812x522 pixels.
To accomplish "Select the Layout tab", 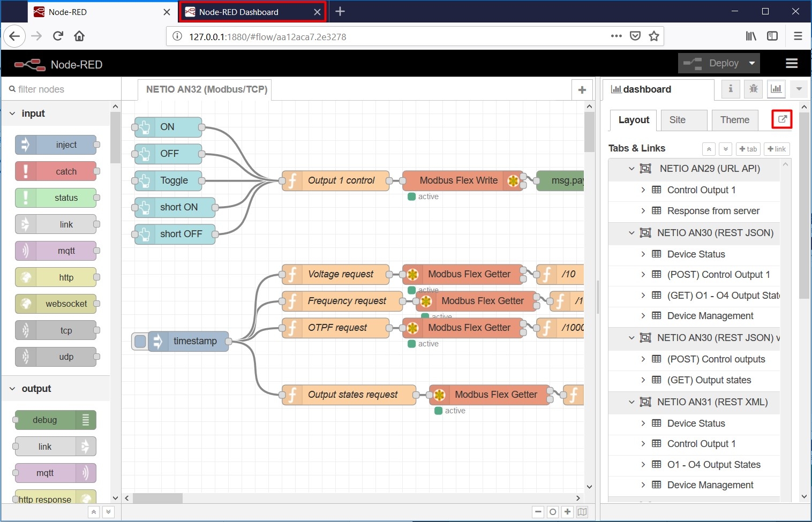I will (x=634, y=120).
